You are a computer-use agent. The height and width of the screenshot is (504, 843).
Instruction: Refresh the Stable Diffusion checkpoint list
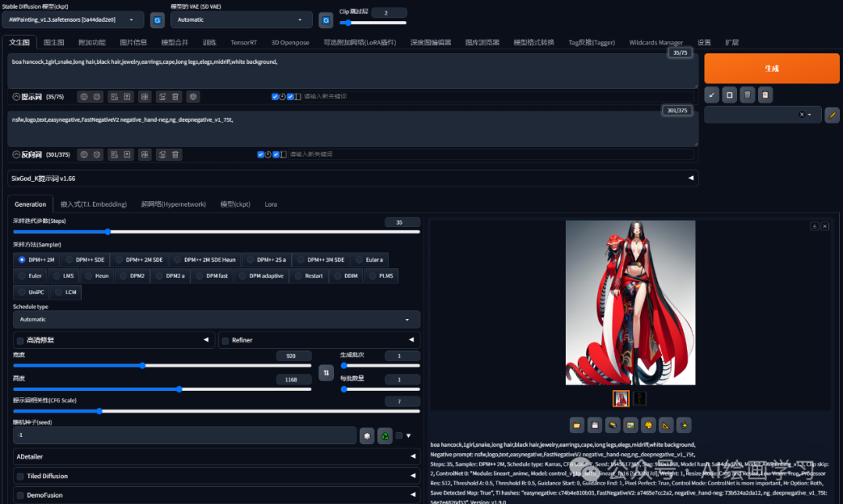point(157,20)
